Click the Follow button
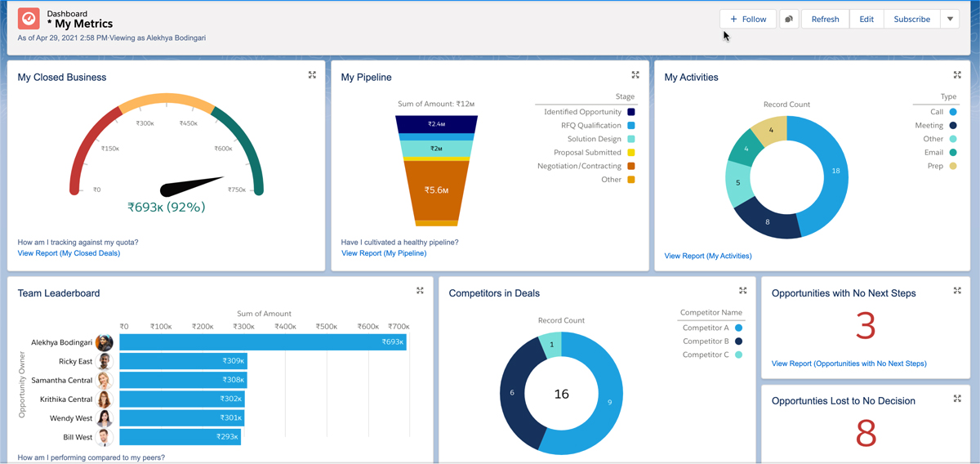Screen dimensions: 980x464 tap(748, 19)
